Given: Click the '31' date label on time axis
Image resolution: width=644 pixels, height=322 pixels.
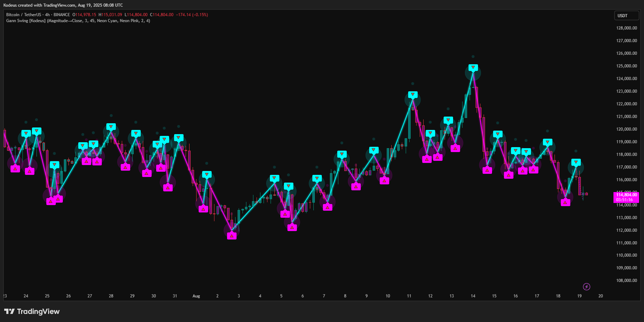Looking at the screenshot, I should (175, 296).
